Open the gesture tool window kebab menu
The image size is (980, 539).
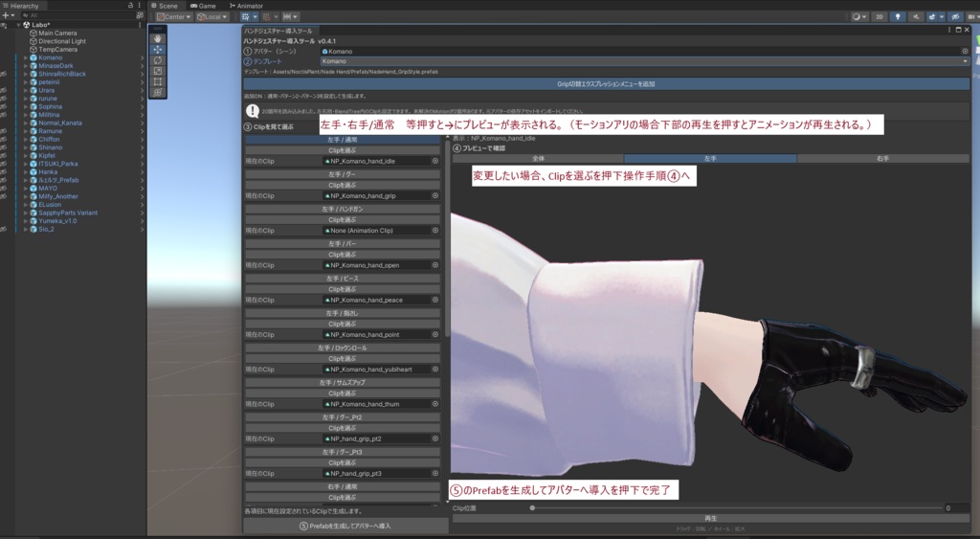pos(949,30)
